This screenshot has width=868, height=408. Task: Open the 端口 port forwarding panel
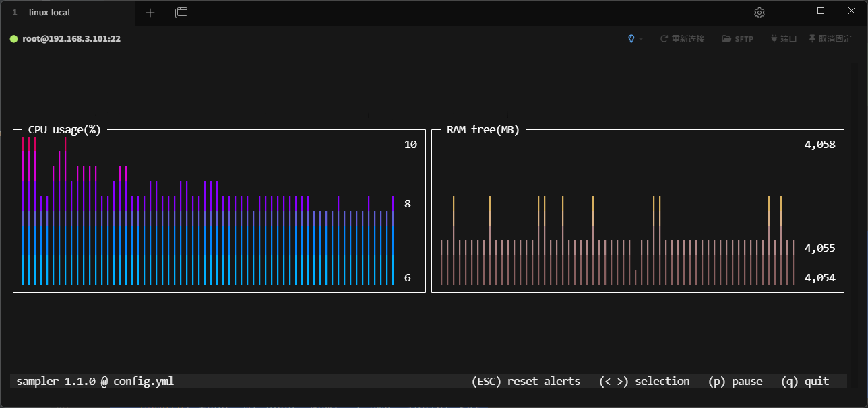(x=784, y=39)
